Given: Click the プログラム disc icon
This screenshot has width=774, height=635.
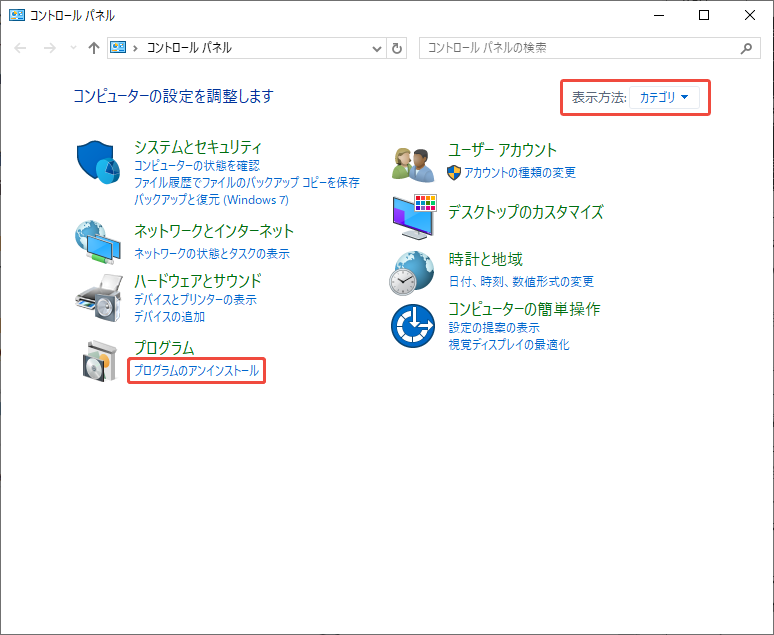Looking at the screenshot, I should 100,361.
